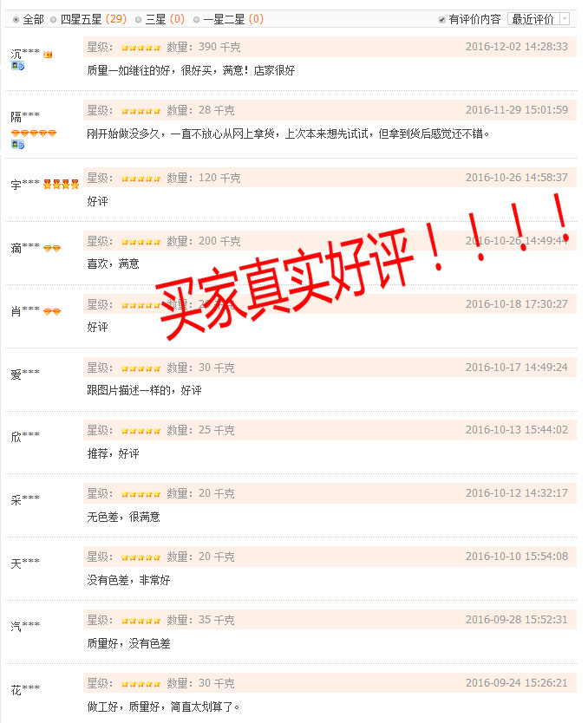This screenshot has width=588, height=723.
Task: Click the diamond badge next to 滴***
Action: pos(52,249)
